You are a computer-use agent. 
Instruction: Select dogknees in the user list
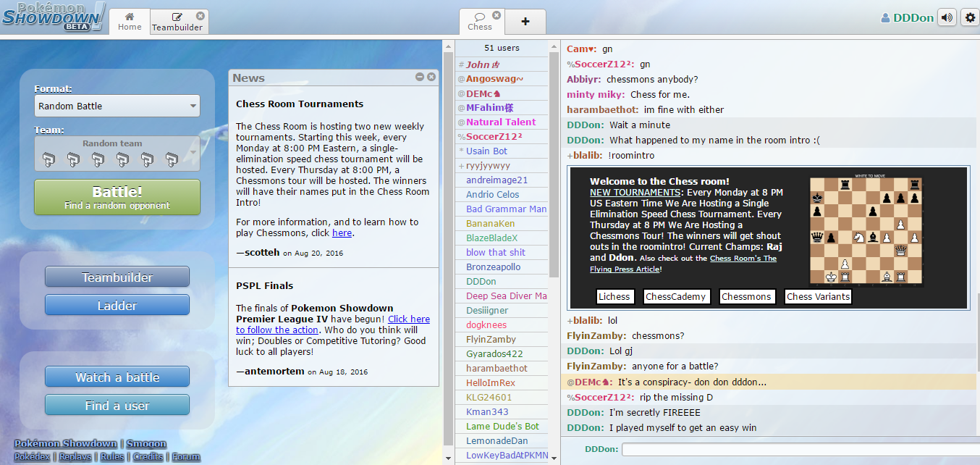[x=502, y=325]
